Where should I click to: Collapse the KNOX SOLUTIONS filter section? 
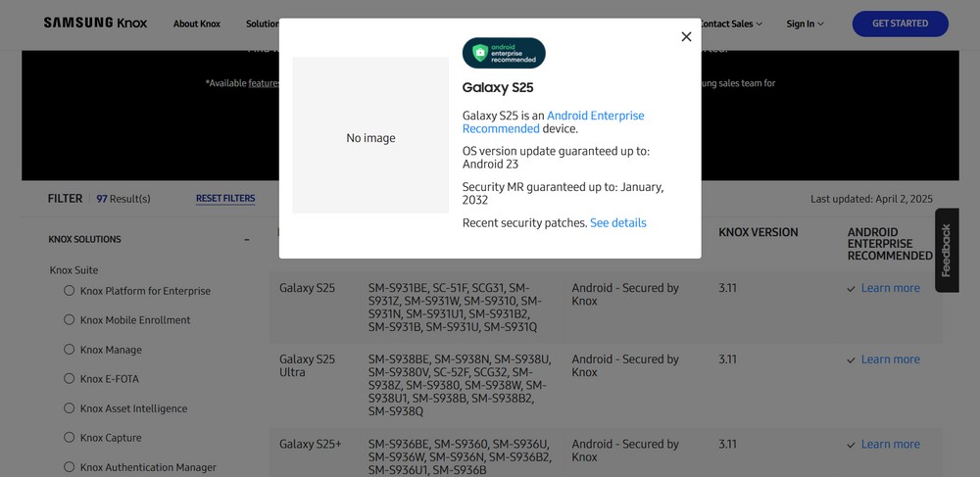247,239
